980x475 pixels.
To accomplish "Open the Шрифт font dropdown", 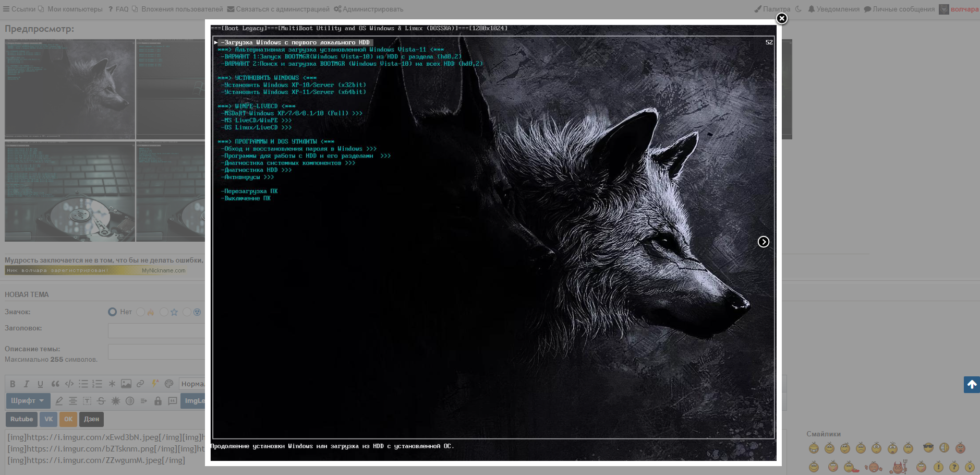I will click(x=28, y=401).
